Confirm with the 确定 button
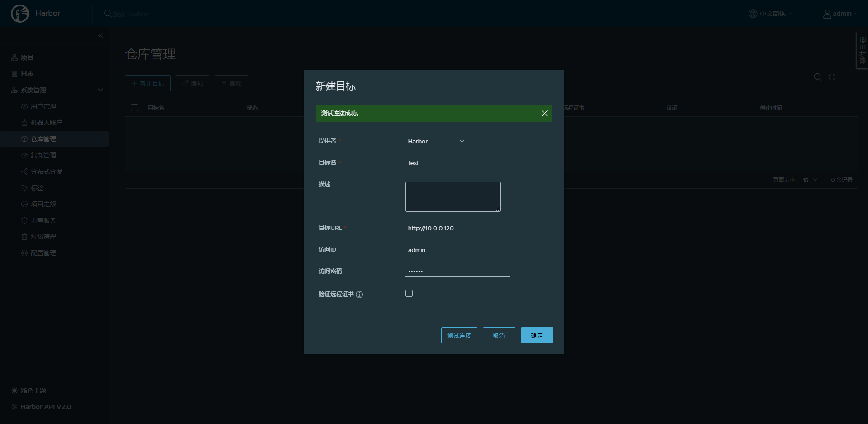The height and width of the screenshot is (424, 868). click(537, 335)
